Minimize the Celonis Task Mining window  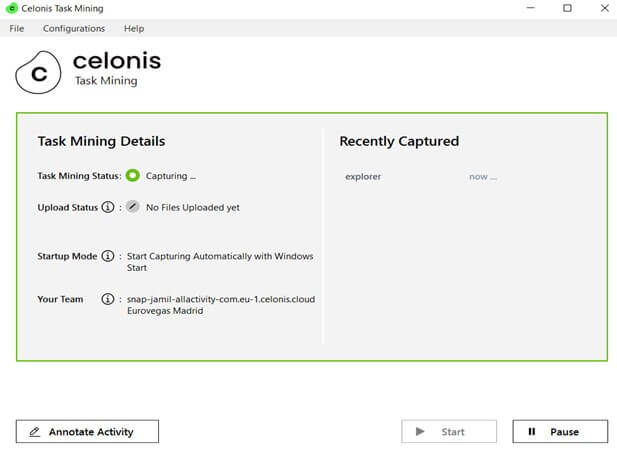click(530, 8)
